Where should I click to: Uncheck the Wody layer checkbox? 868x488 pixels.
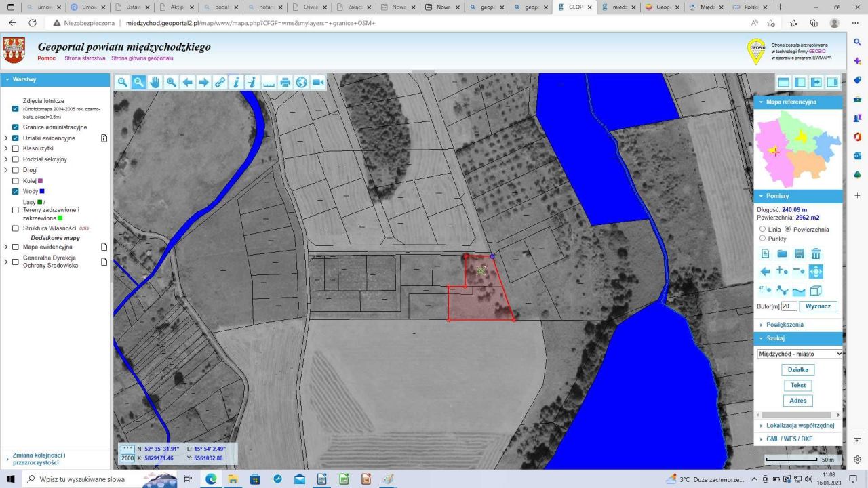[x=16, y=192]
